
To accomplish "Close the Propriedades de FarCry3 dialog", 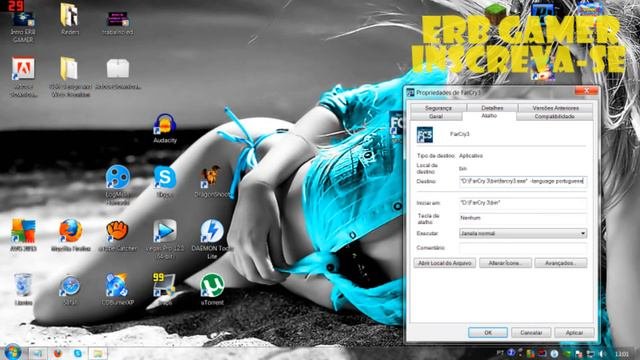I will [x=586, y=91].
